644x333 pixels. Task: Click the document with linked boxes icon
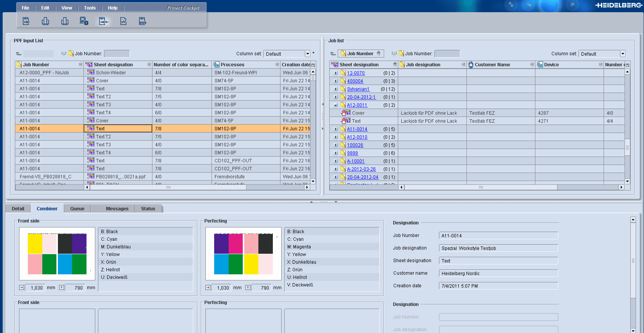143,21
